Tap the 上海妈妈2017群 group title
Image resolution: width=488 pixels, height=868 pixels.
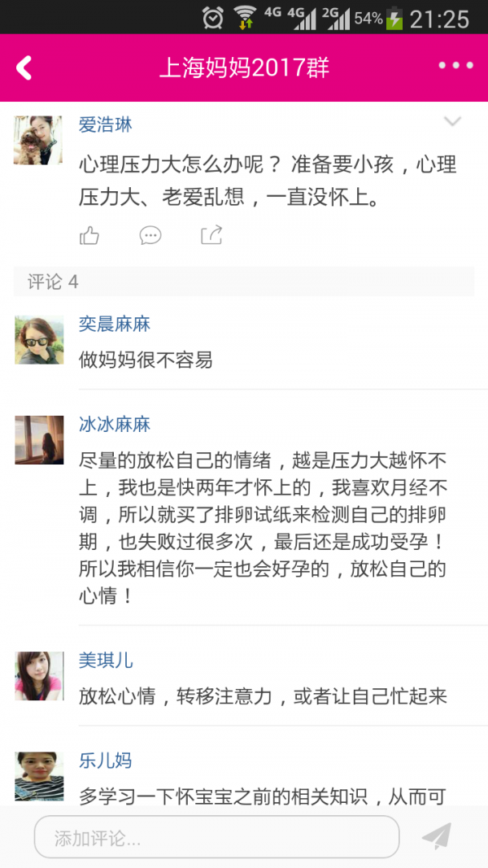(244, 68)
